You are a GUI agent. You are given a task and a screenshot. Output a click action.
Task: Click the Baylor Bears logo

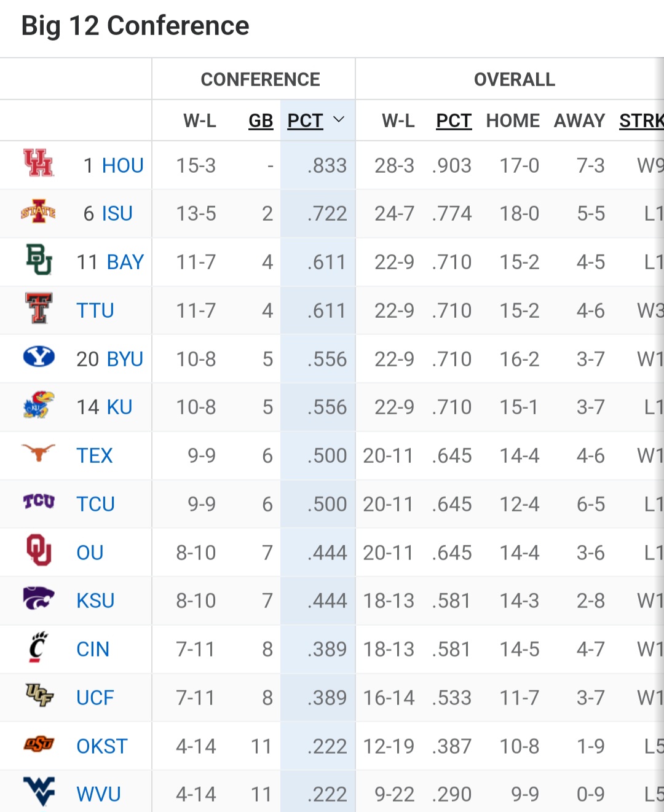38,260
